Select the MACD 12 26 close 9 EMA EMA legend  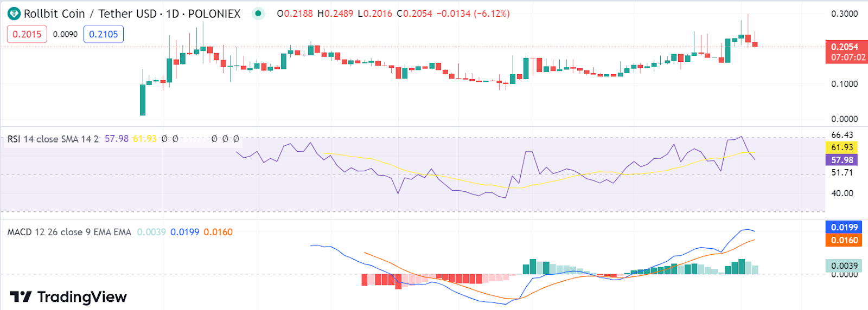tap(69, 232)
